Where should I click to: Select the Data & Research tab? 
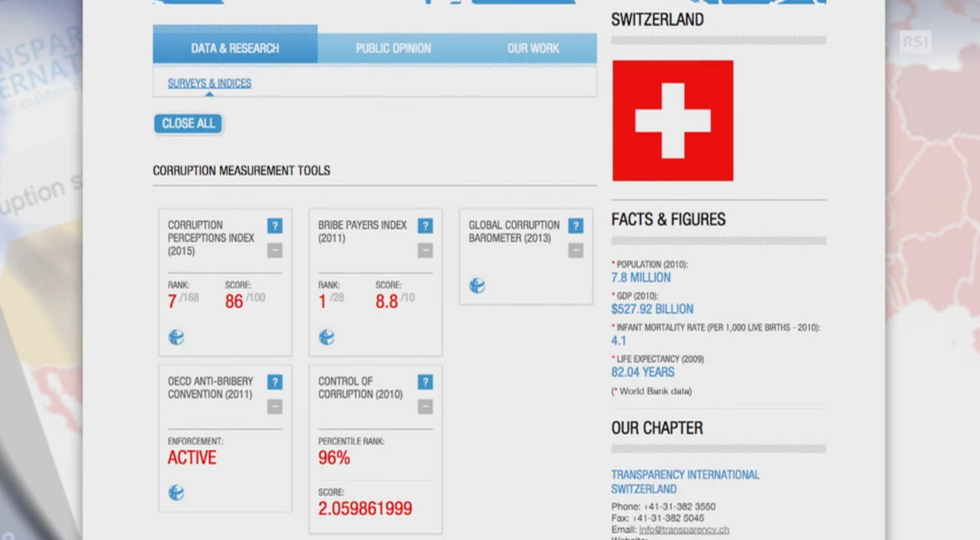pyautogui.click(x=235, y=49)
